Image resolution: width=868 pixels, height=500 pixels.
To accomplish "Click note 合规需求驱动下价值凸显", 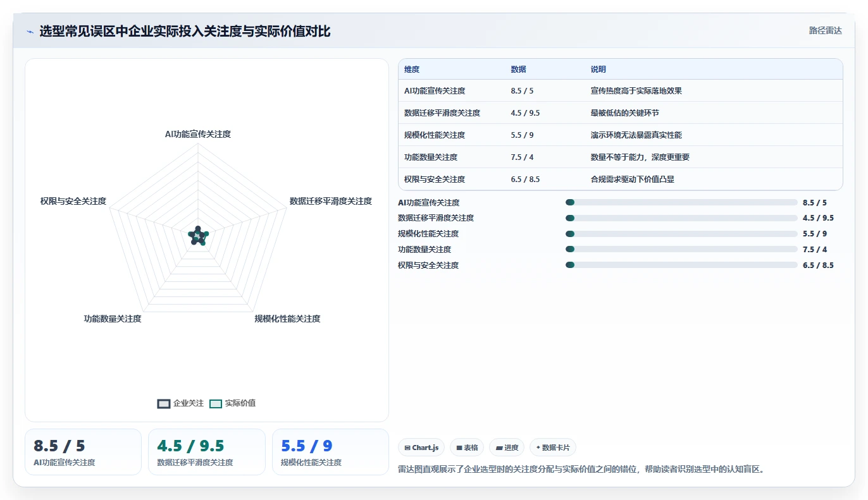I will 632,179.
